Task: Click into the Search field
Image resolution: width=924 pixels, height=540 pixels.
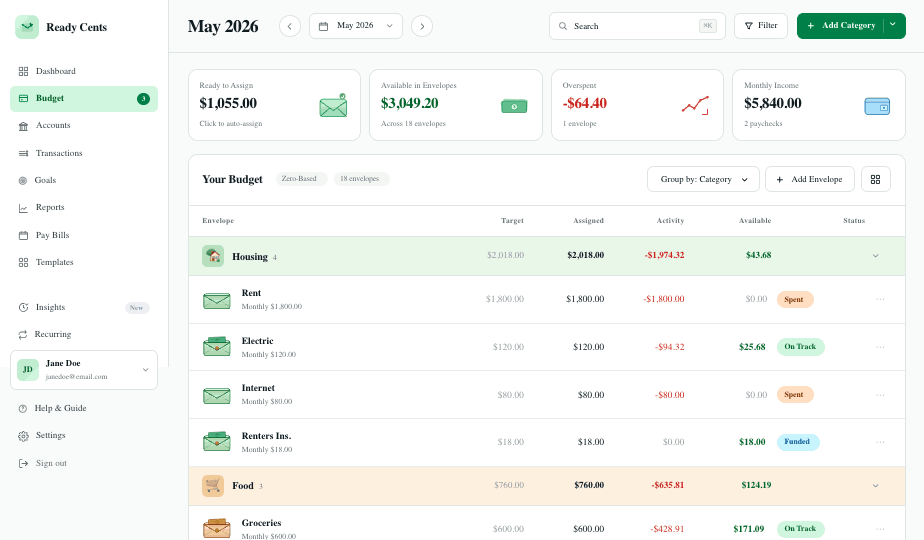Action: 637,26
